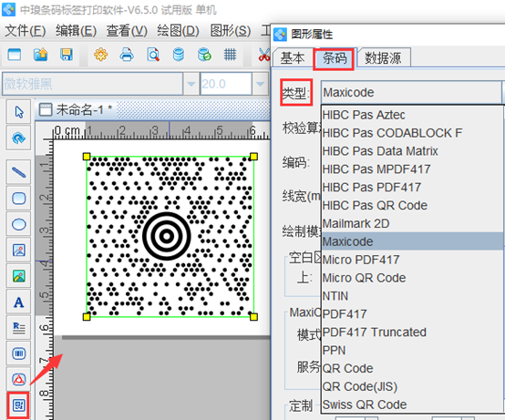Viewport: 505px width, 420px height.
Task: Choose the arrow selection tool
Action: pos(18,112)
